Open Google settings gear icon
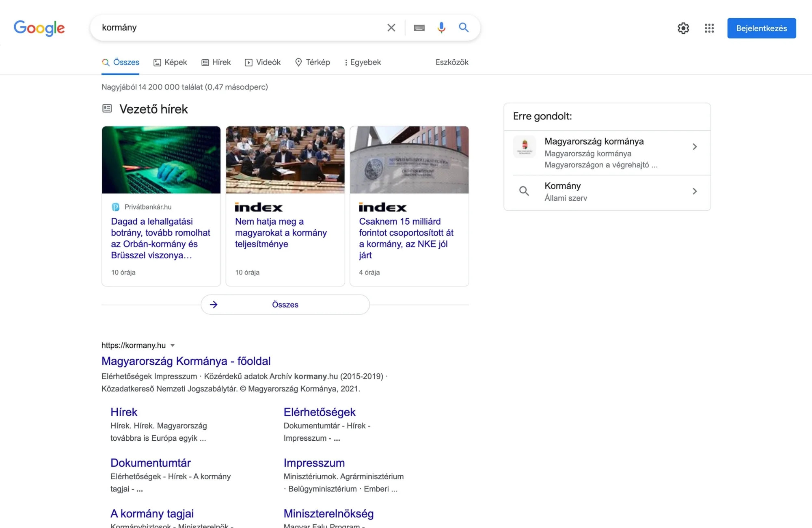 (x=683, y=28)
